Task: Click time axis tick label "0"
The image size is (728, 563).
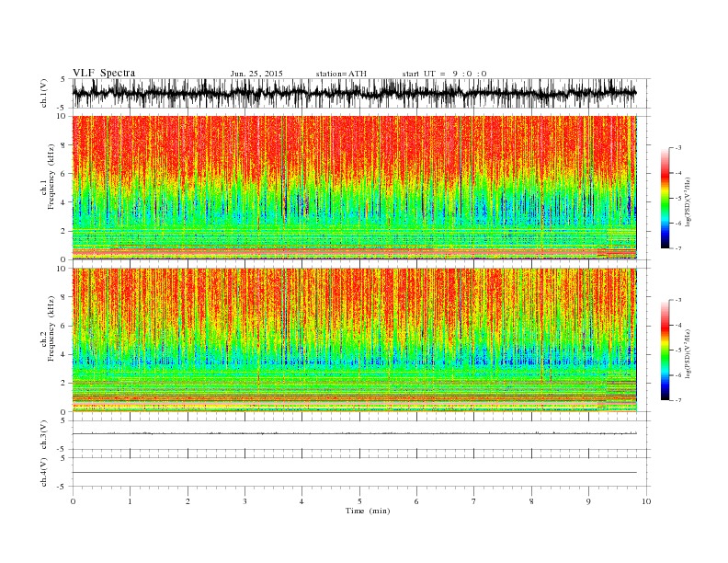Action: click(73, 501)
